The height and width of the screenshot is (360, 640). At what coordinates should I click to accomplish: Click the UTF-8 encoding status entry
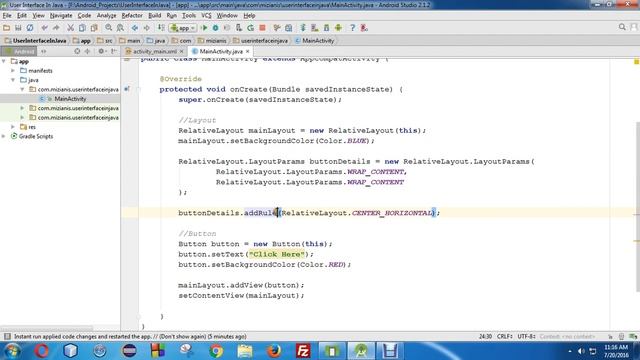526,337
